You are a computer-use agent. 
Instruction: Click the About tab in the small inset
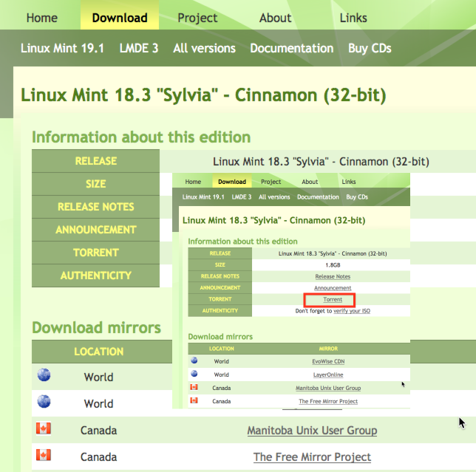point(310,182)
